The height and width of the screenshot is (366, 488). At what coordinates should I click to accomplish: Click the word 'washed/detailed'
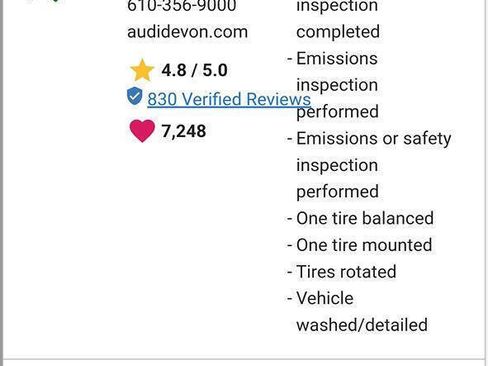[x=362, y=325]
